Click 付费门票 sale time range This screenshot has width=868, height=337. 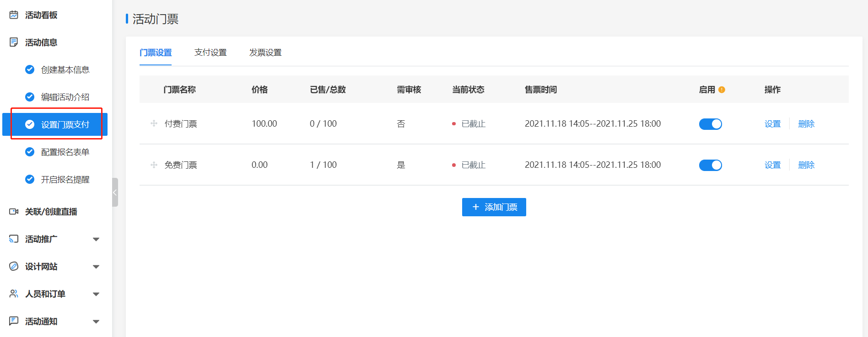pos(593,123)
